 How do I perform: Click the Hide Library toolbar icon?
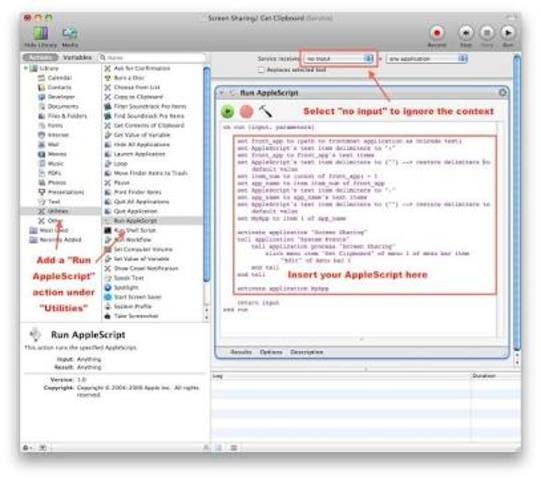(x=40, y=34)
